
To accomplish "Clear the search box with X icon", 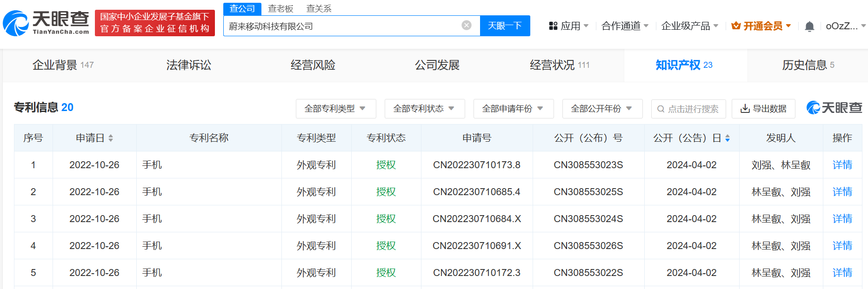I will click(467, 26).
